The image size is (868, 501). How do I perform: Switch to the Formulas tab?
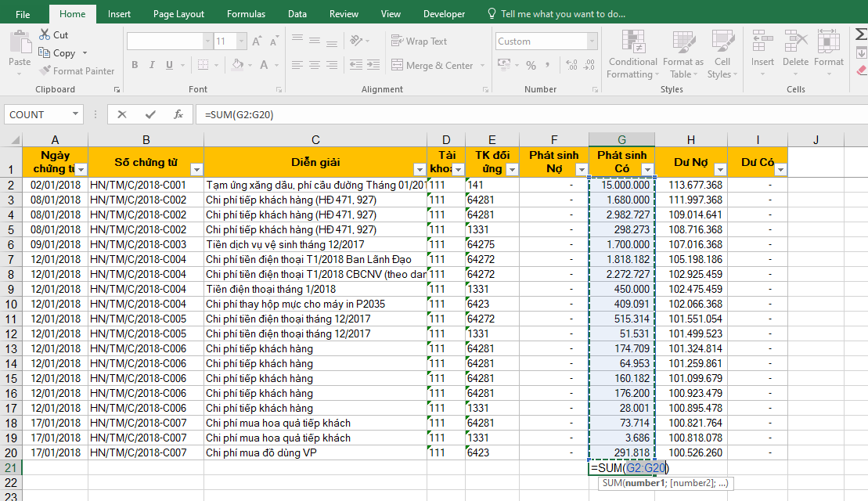pyautogui.click(x=246, y=14)
